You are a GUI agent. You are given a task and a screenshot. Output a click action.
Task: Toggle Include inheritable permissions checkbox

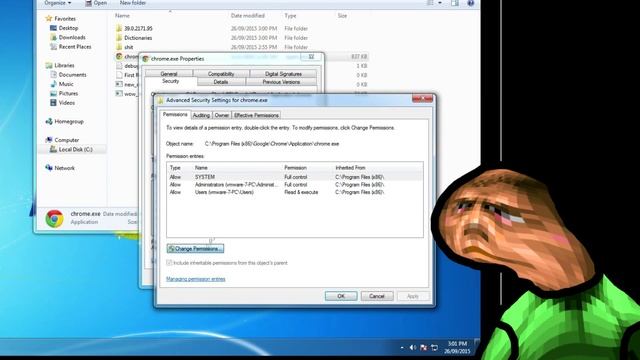point(169,263)
